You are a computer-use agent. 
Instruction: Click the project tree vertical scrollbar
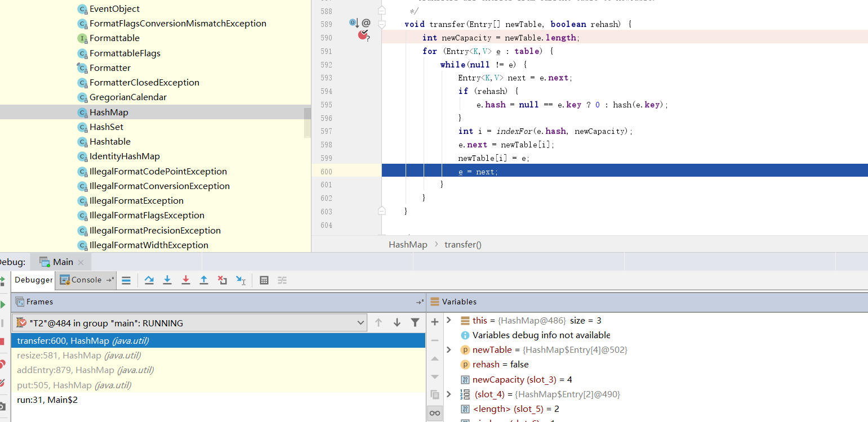click(x=308, y=123)
